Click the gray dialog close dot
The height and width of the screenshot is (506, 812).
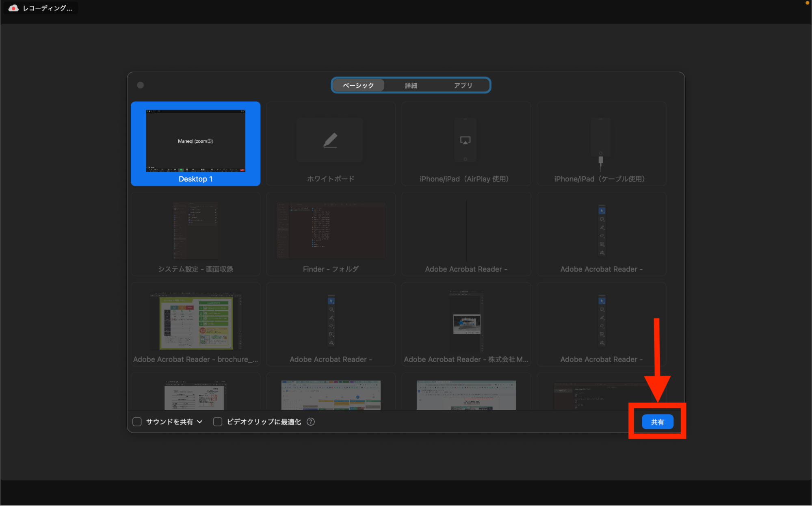click(141, 85)
